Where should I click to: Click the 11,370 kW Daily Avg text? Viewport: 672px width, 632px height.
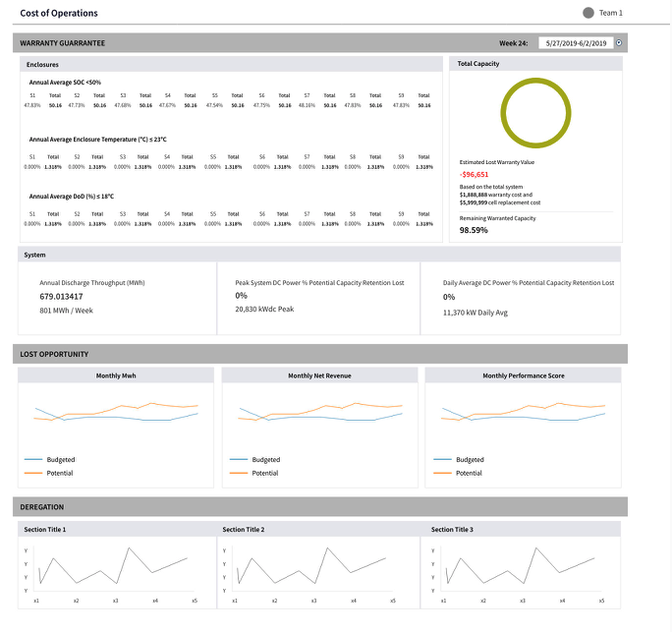pos(476,313)
